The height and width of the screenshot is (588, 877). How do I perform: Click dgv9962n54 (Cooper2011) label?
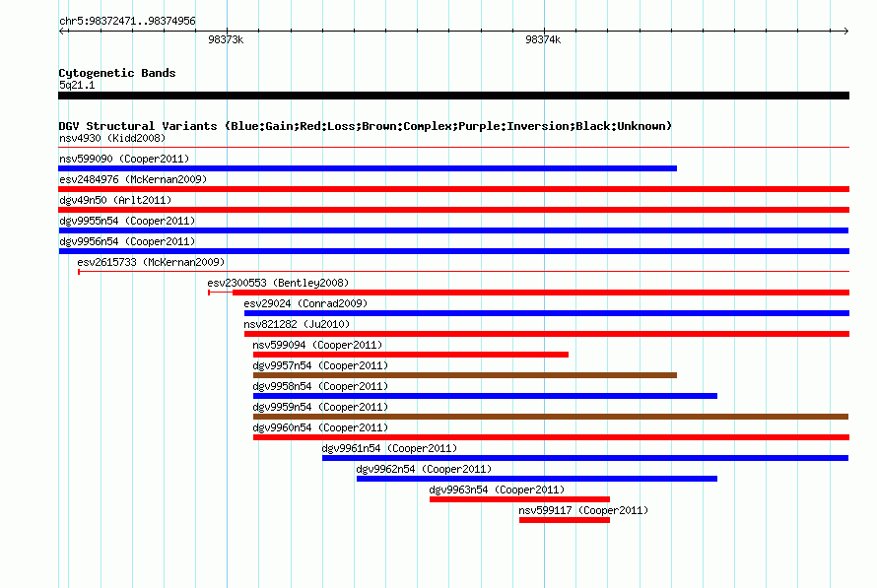click(424, 469)
